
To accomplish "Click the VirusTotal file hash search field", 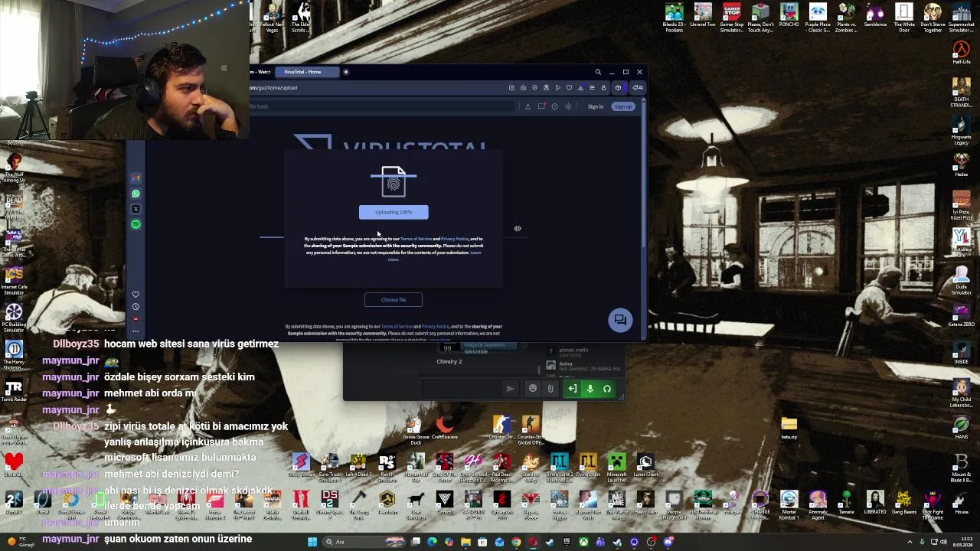I will [383, 106].
